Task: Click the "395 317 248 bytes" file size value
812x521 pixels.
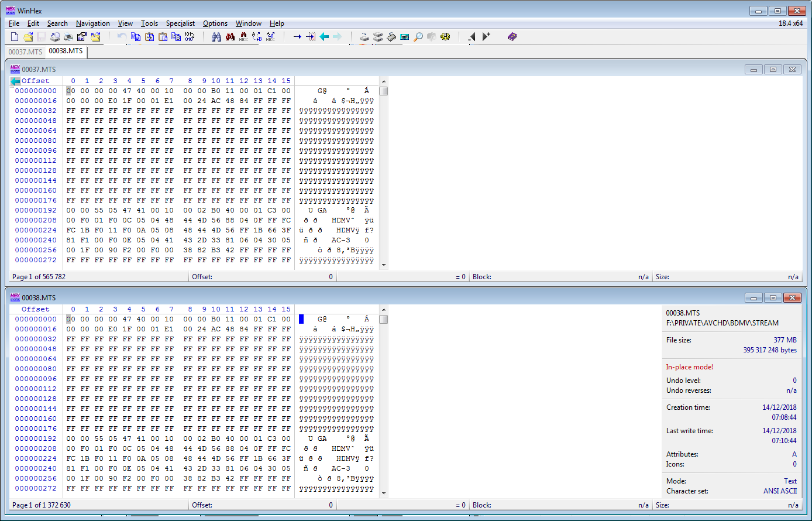Action: [770, 350]
